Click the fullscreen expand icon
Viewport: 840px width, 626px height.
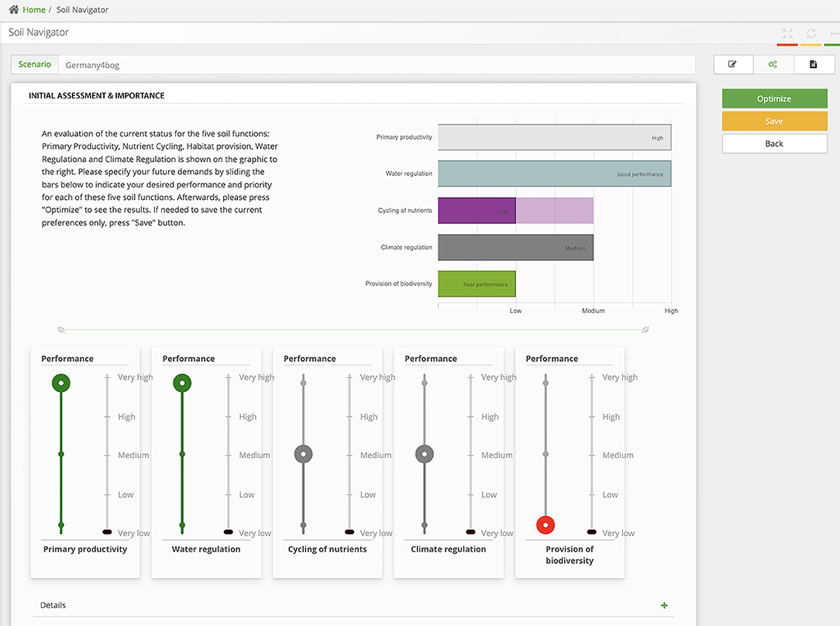[787, 34]
